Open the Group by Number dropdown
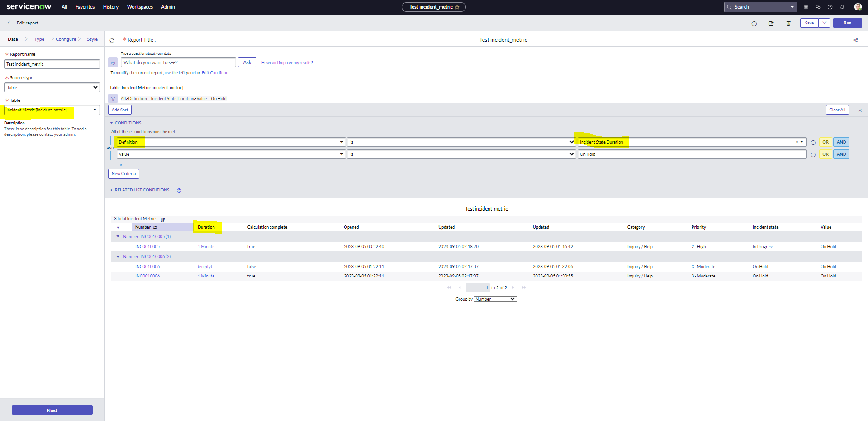Screen dimensions: 868x421 pyautogui.click(x=495, y=299)
